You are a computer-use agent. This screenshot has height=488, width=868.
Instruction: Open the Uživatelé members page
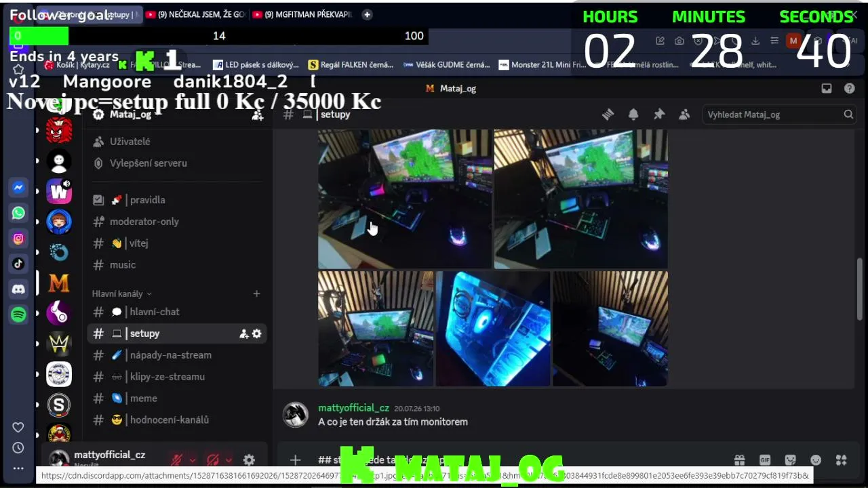click(x=176, y=141)
